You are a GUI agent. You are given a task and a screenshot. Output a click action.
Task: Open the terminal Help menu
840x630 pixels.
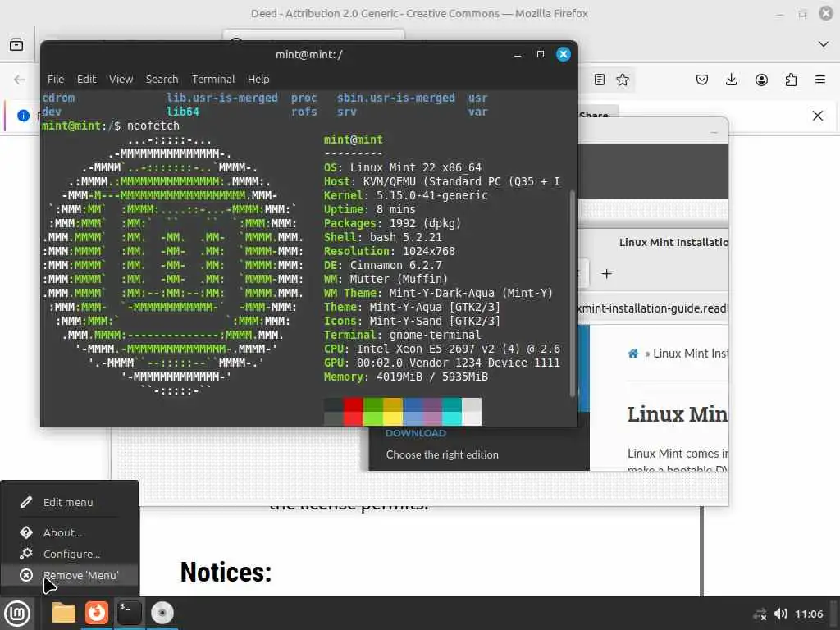(258, 80)
